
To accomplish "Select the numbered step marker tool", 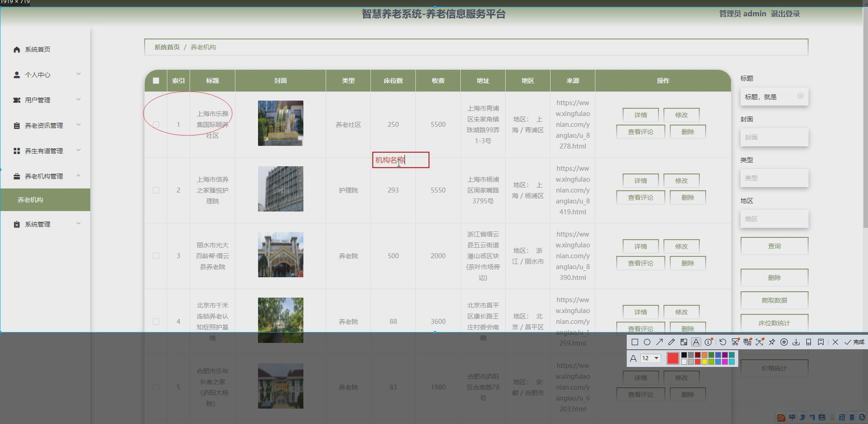I will pos(709,342).
